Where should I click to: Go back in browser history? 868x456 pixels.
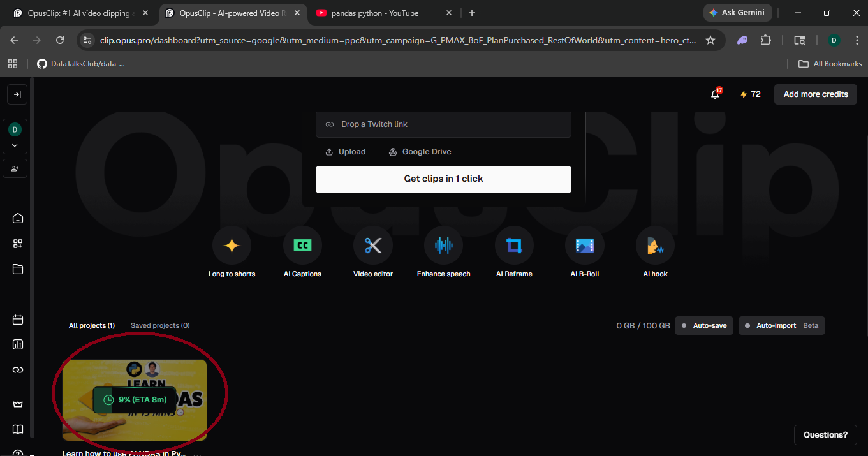pos(15,40)
